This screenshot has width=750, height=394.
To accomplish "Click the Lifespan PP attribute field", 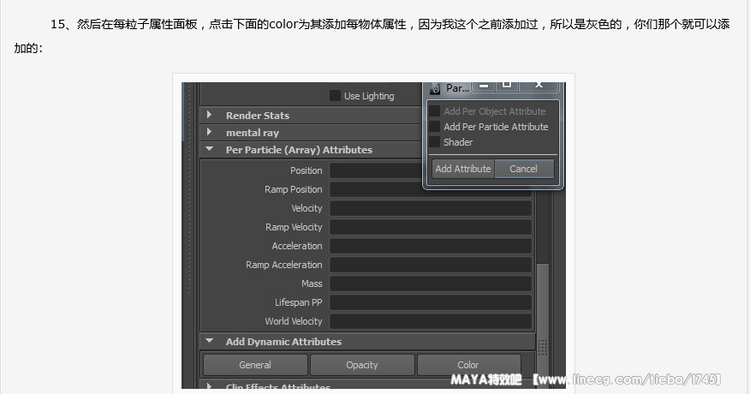I will [x=430, y=302].
